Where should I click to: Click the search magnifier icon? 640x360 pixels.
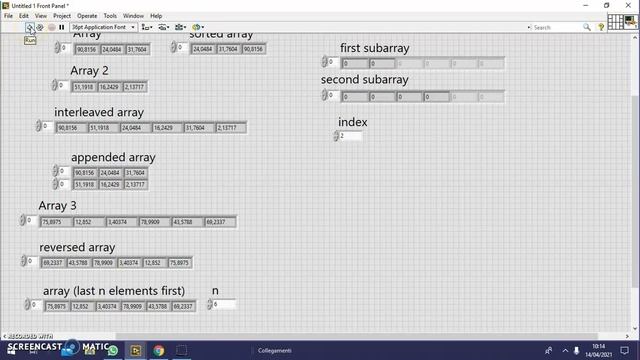[x=587, y=27]
